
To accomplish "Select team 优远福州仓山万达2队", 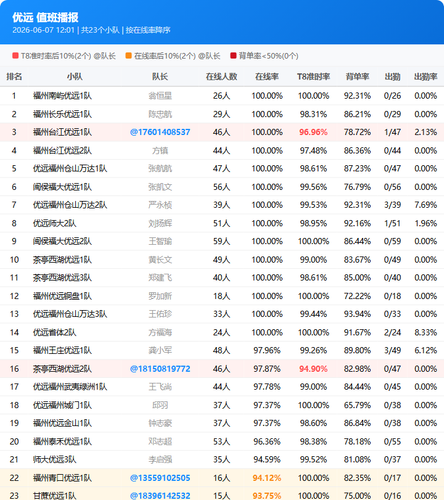I will (x=70, y=205).
